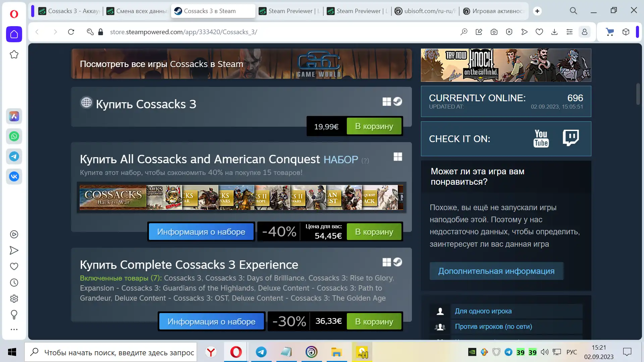644x362 pixels.
Task: Open File Explorer in taskbar
Action: click(x=336, y=352)
